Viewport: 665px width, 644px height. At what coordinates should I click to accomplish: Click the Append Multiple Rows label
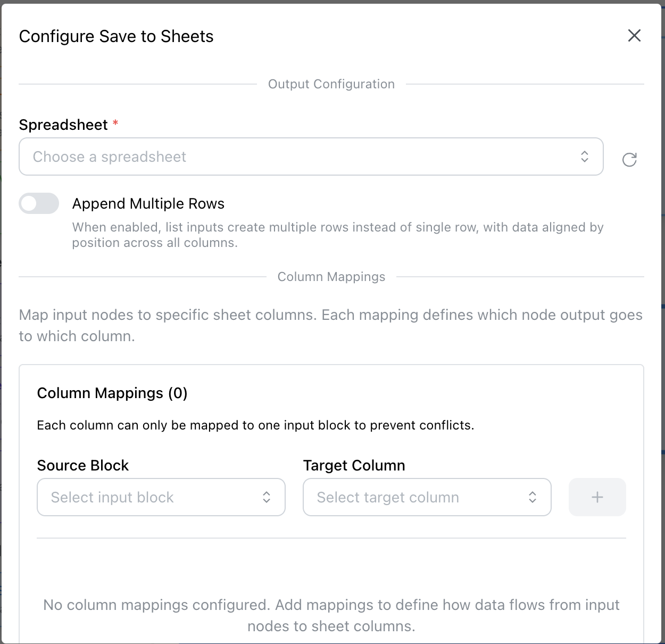click(x=148, y=204)
